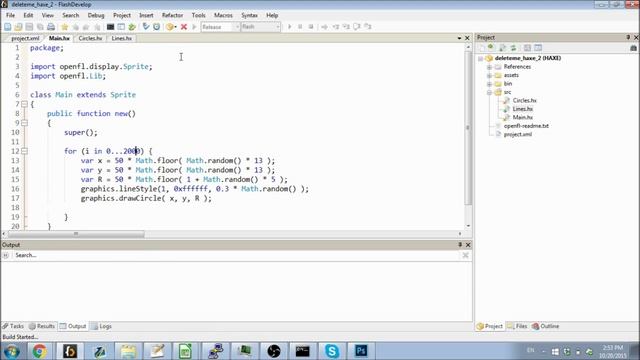The height and width of the screenshot is (360, 640).
Task: Open the Edit menu
Action: 28,15
